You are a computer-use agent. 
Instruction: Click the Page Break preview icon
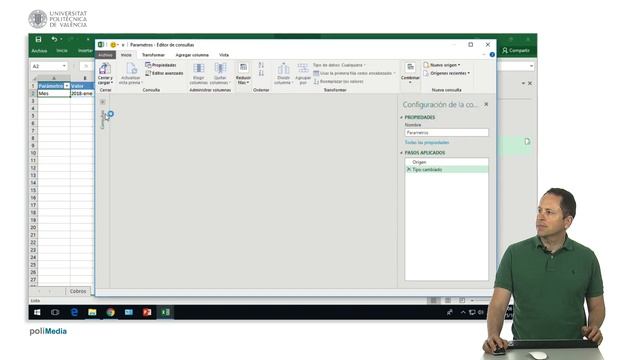pyautogui.click(x=462, y=300)
